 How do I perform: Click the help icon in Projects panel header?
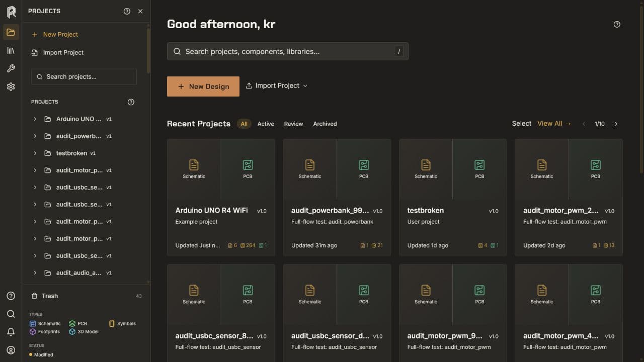(127, 11)
